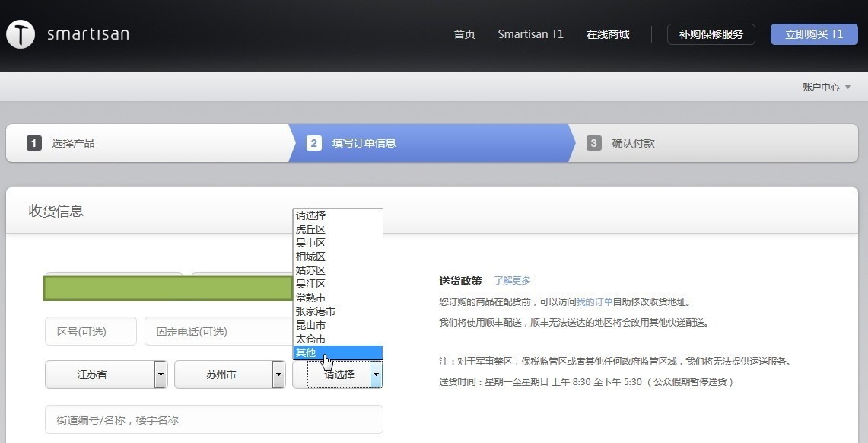The width and height of the screenshot is (868, 443).
Task: Click the Smartisan T logo icon
Action: (21, 34)
